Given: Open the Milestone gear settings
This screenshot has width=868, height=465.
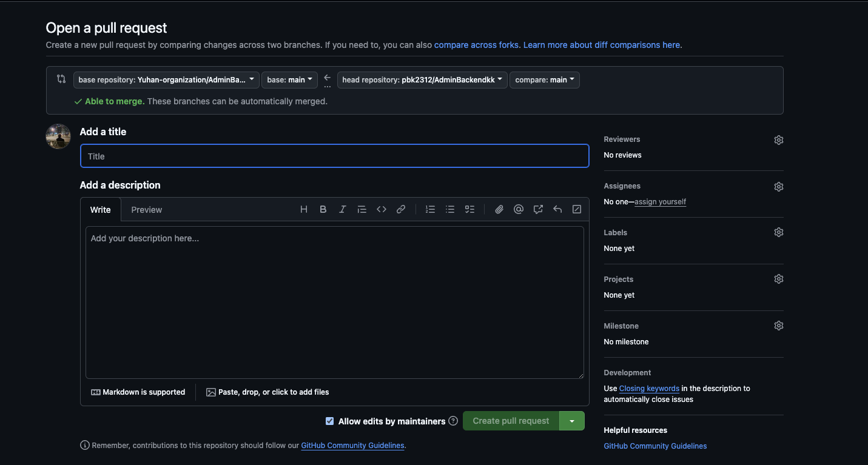Looking at the screenshot, I should tap(779, 326).
